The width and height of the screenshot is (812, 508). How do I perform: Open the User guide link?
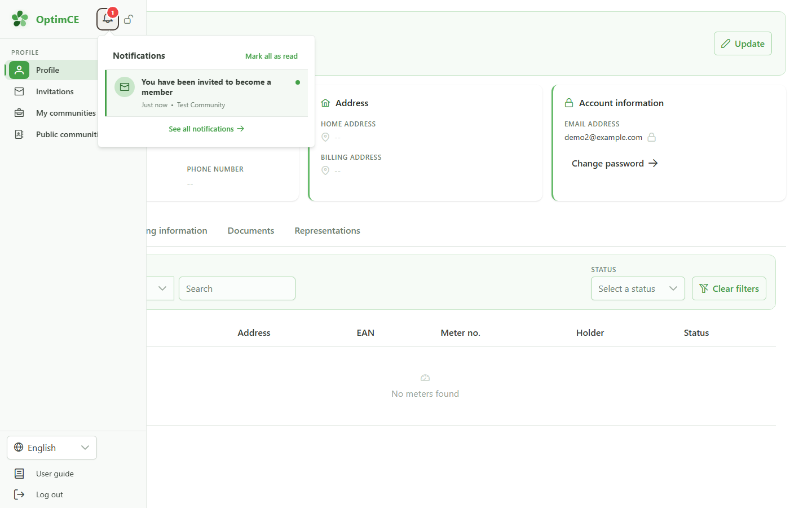tap(55, 474)
